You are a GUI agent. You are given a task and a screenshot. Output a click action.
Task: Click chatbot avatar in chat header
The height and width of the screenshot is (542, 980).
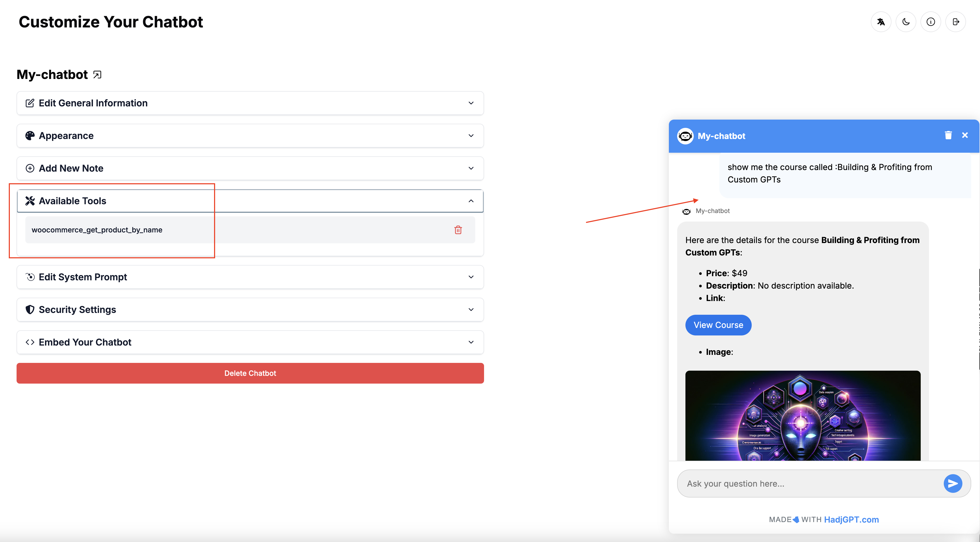click(x=685, y=136)
